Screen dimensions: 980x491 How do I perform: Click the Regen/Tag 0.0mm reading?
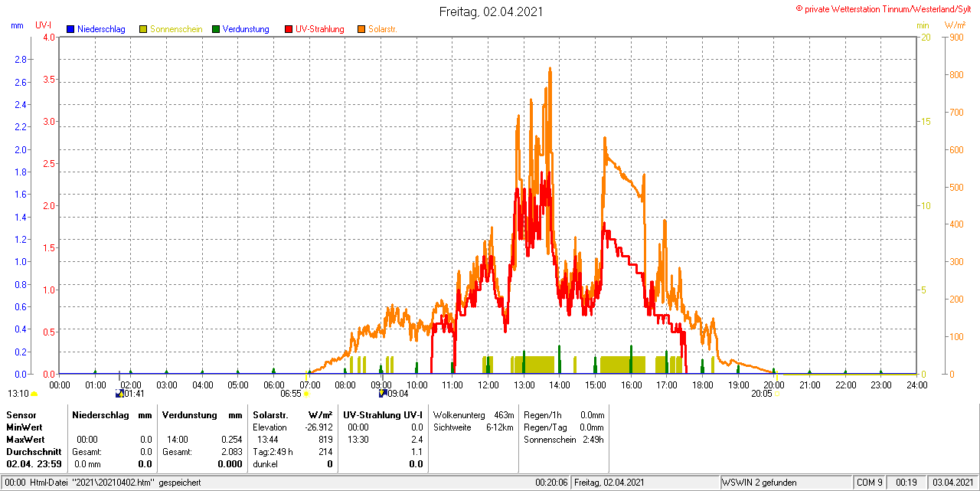(563, 427)
